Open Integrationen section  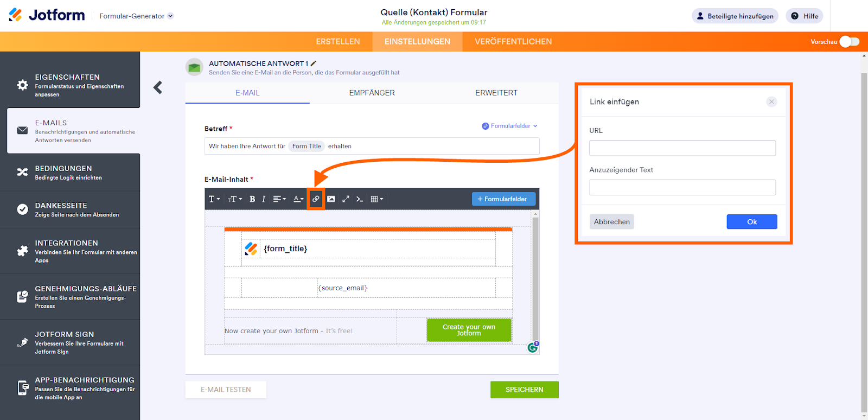point(70,251)
